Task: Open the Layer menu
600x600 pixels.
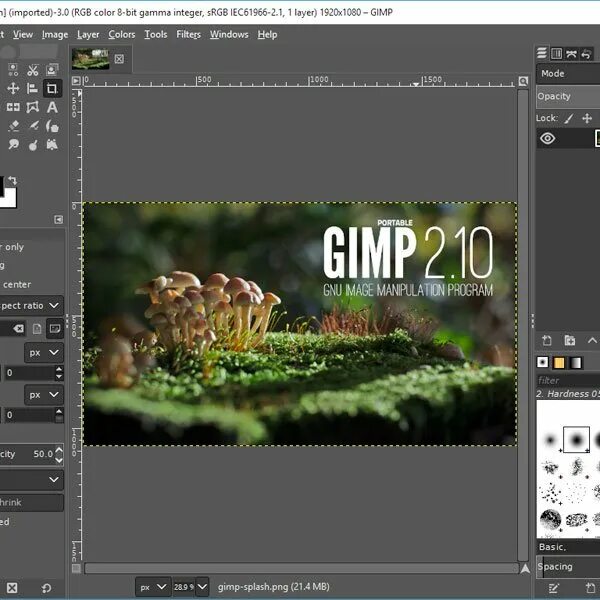Action: tap(88, 35)
